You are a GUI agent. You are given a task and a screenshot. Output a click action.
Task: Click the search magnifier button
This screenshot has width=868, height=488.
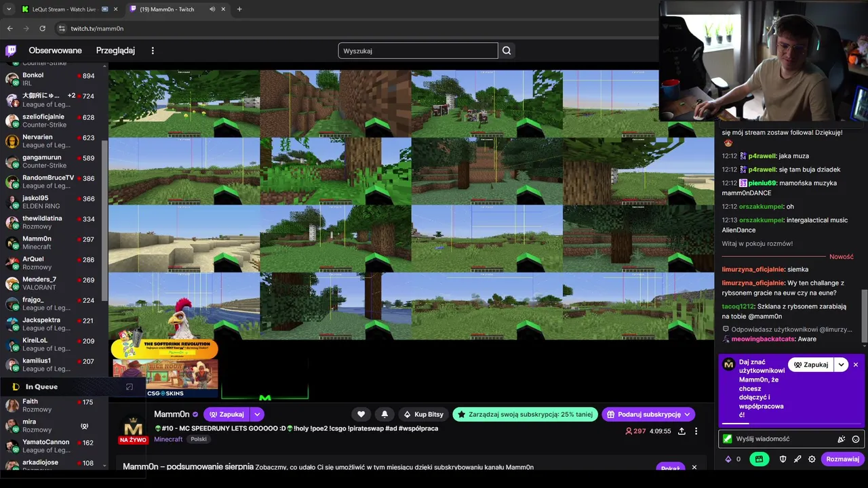tap(507, 51)
